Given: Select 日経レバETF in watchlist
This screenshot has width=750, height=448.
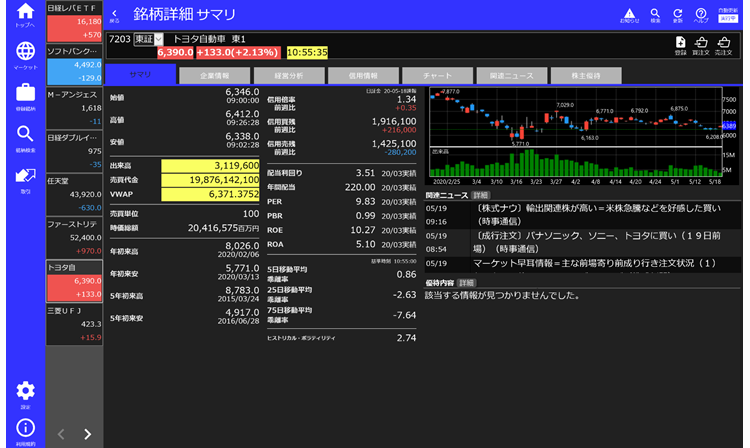Looking at the screenshot, I should (74, 22).
